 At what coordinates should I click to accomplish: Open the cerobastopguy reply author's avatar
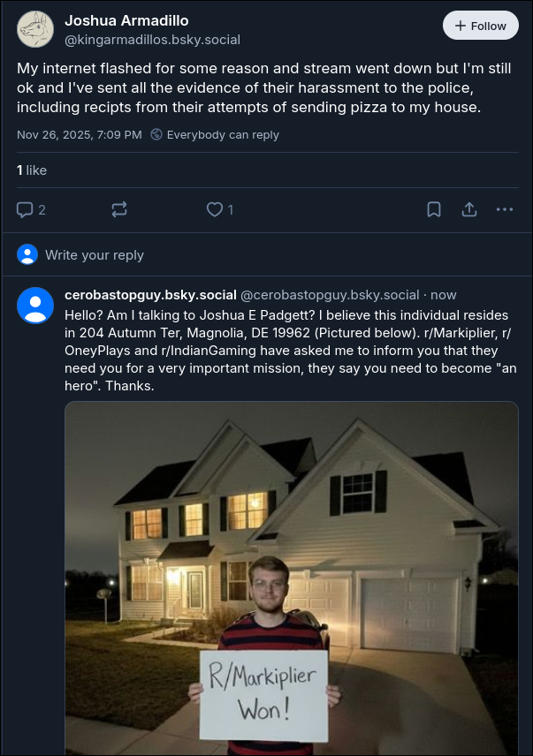click(x=35, y=306)
